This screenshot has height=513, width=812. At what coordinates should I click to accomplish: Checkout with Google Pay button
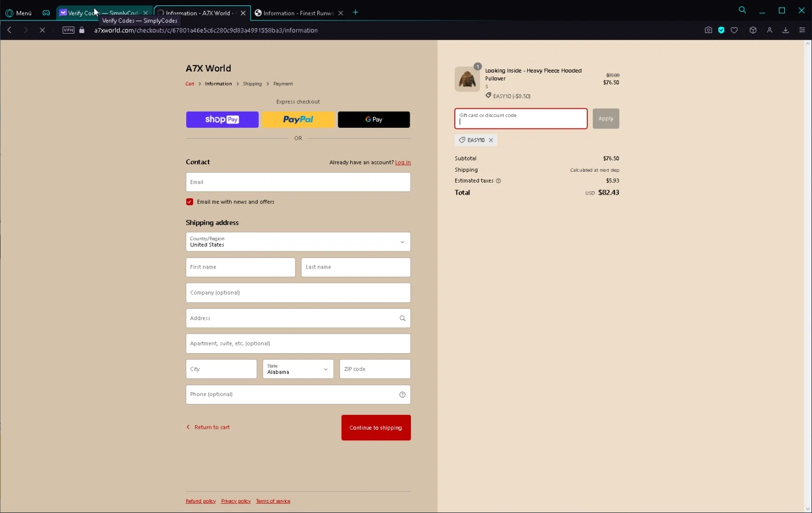(374, 120)
